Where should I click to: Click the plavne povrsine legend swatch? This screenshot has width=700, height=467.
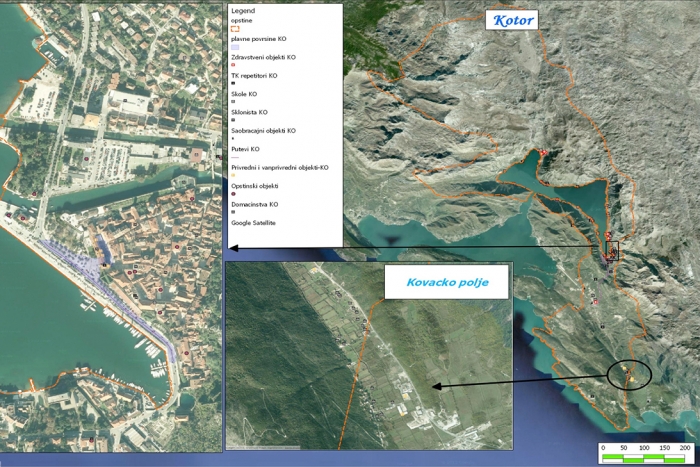point(235,47)
